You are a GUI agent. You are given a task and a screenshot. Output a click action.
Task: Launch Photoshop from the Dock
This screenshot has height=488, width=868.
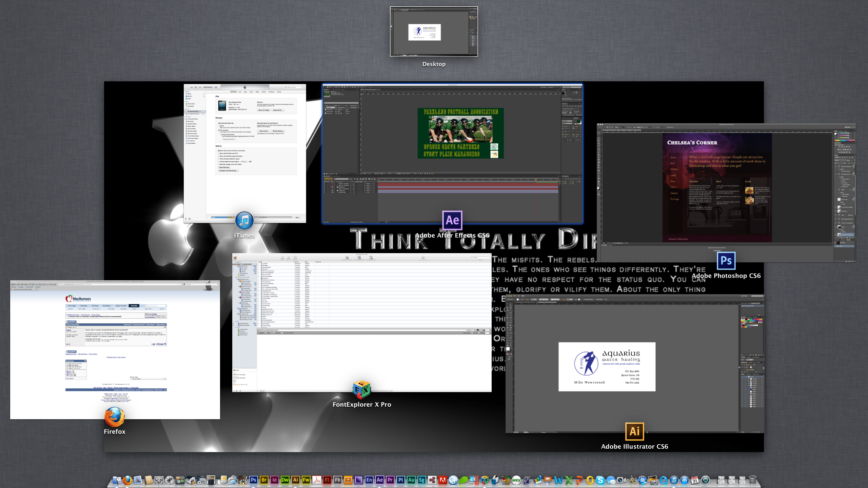pyautogui.click(x=254, y=480)
